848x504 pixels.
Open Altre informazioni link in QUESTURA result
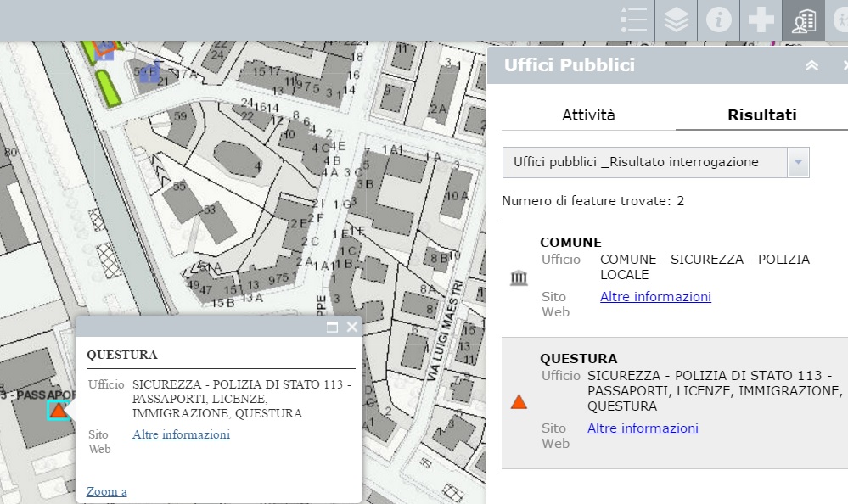[x=643, y=428]
